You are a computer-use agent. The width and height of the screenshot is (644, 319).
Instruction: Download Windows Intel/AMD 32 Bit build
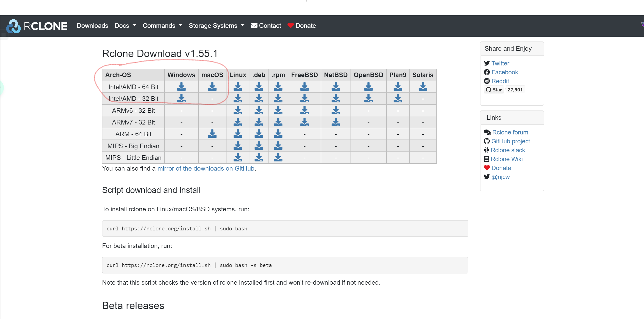tap(181, 99)
